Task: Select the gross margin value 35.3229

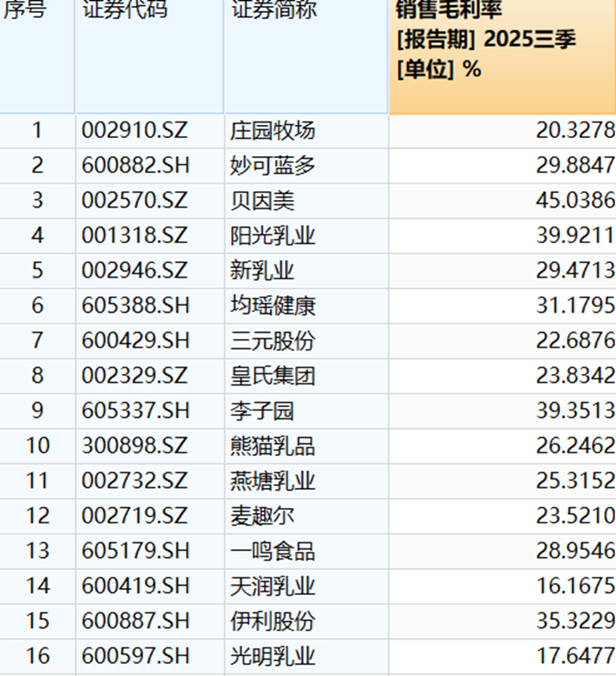Action: [x=576, y=621]
